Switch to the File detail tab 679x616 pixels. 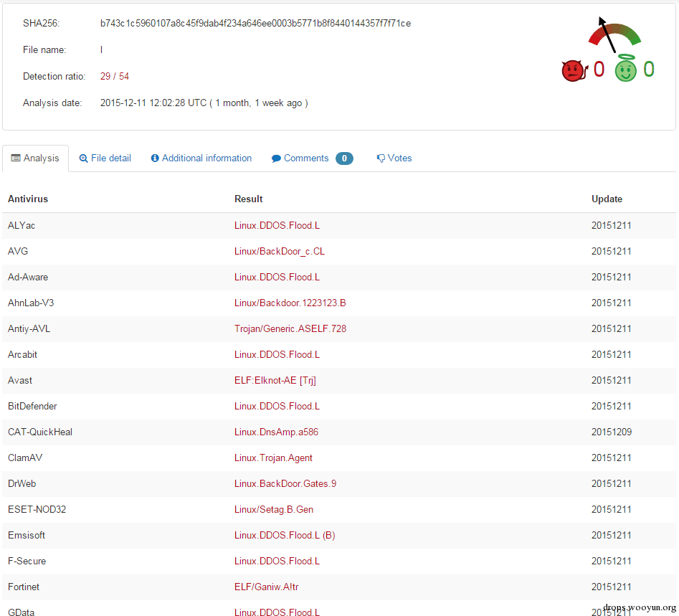tap(105, 158)
